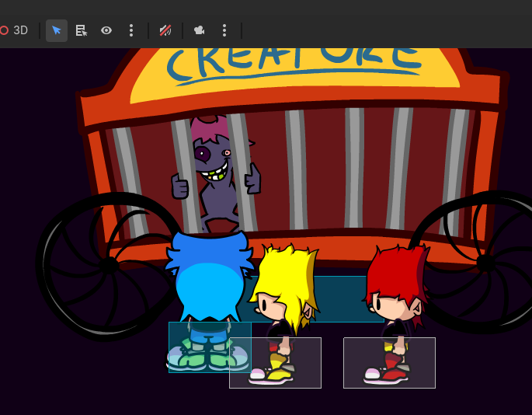Select the teal highlighted box at blue character's feet
The width and height of the screenshot is (532, 415).
point(210,347)
